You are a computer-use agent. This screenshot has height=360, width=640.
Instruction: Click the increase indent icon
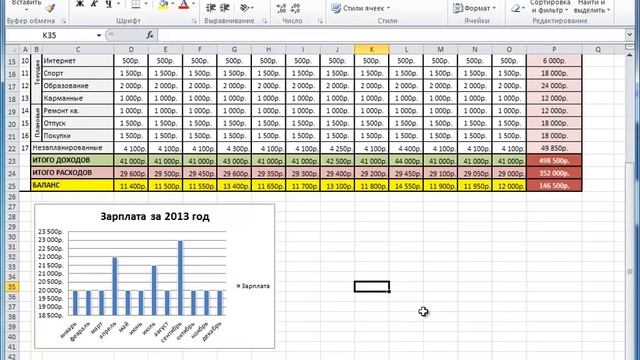pos(225,8)
